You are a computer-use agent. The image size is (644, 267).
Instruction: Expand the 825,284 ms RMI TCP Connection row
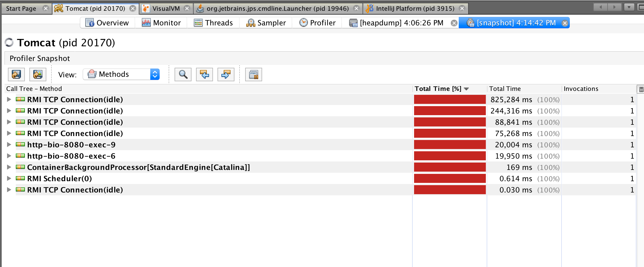pos(9,99)
